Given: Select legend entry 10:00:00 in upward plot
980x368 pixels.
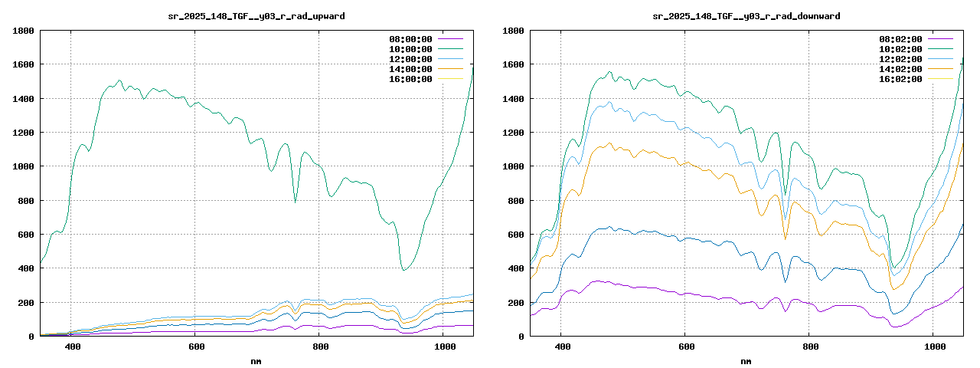Looking at the screenshot, I should (x=410, y=49).
